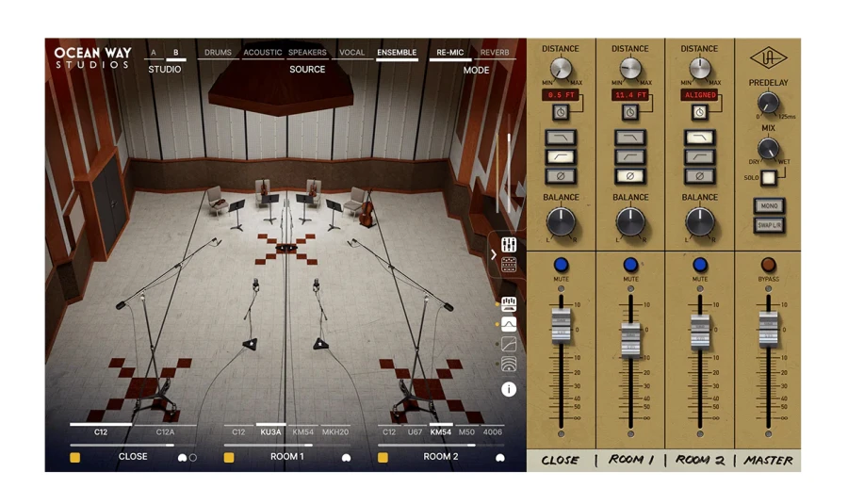The image size is (848, 504).
Task: Choose U67 mic for ROOM 2
Action: (x=415, y=431)
